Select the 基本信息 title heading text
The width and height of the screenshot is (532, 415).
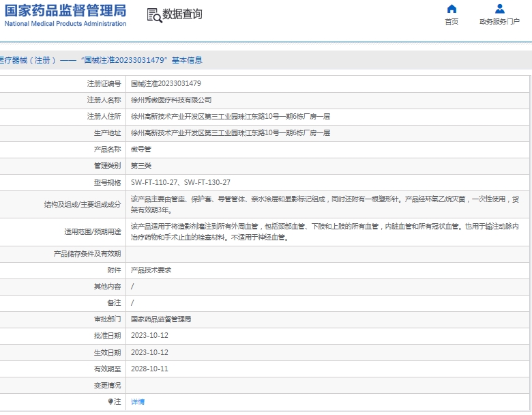pyautogui.click(x=187, y=60)
